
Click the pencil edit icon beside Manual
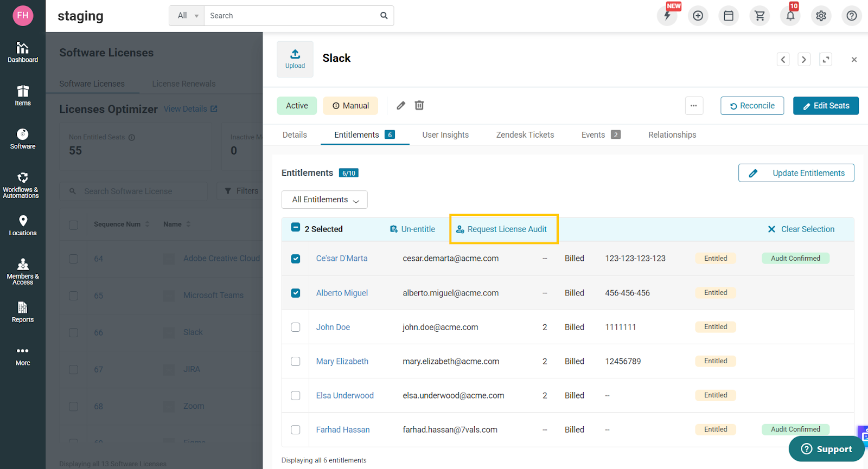[401, 106]
